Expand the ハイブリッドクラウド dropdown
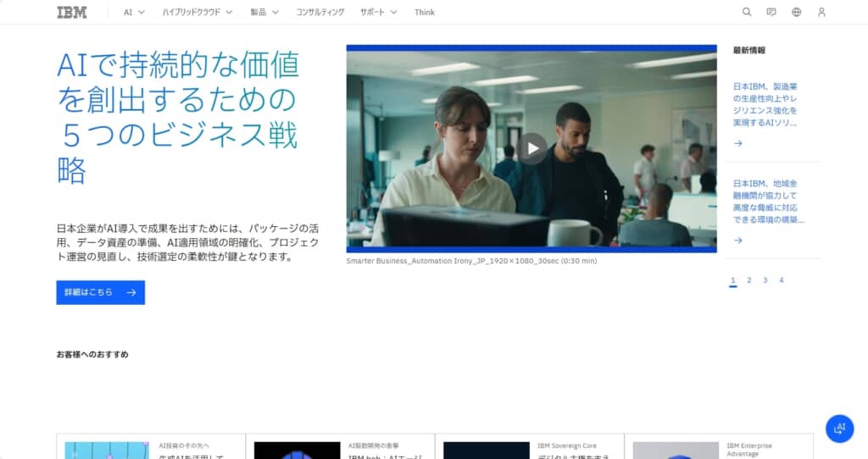This screenshot has height=459, width=868. [197, 12]
